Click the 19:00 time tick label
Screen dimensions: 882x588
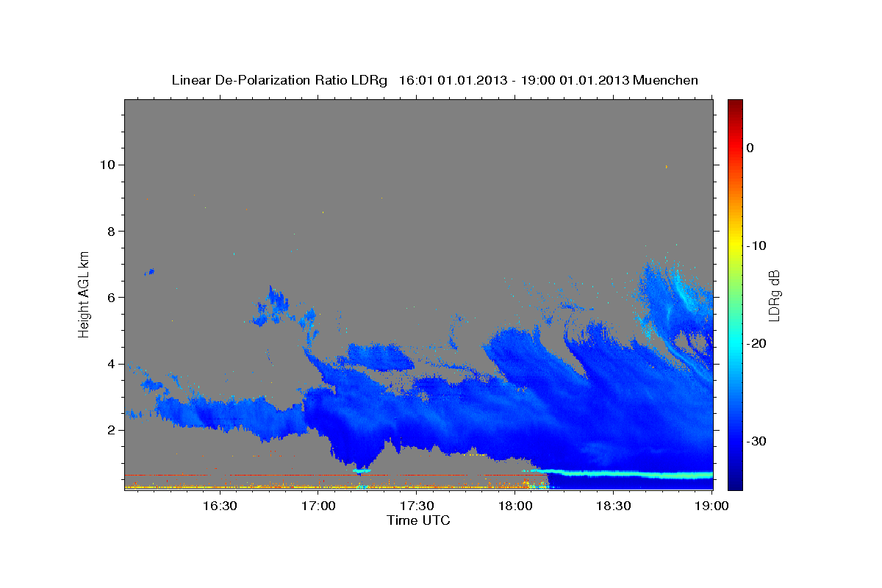[x=712, y=506]
